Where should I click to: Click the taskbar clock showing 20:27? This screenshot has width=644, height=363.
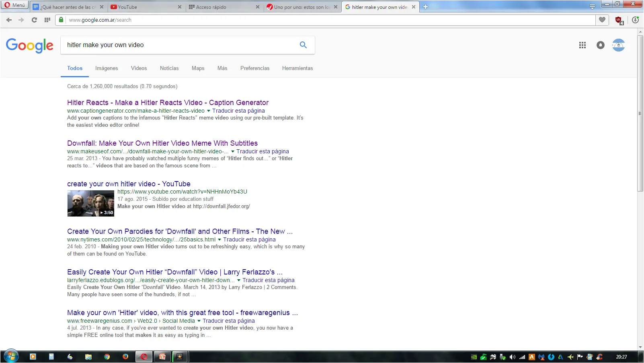click(621, 357)
